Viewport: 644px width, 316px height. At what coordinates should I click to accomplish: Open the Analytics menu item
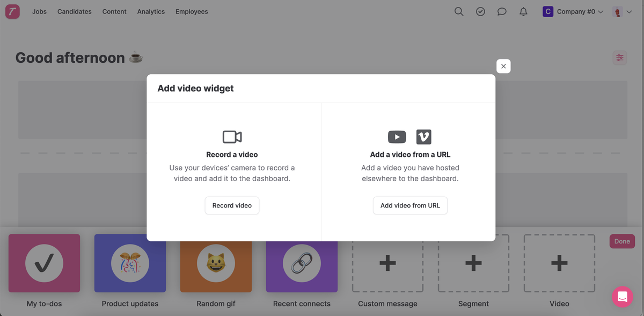tap(151, 11)
